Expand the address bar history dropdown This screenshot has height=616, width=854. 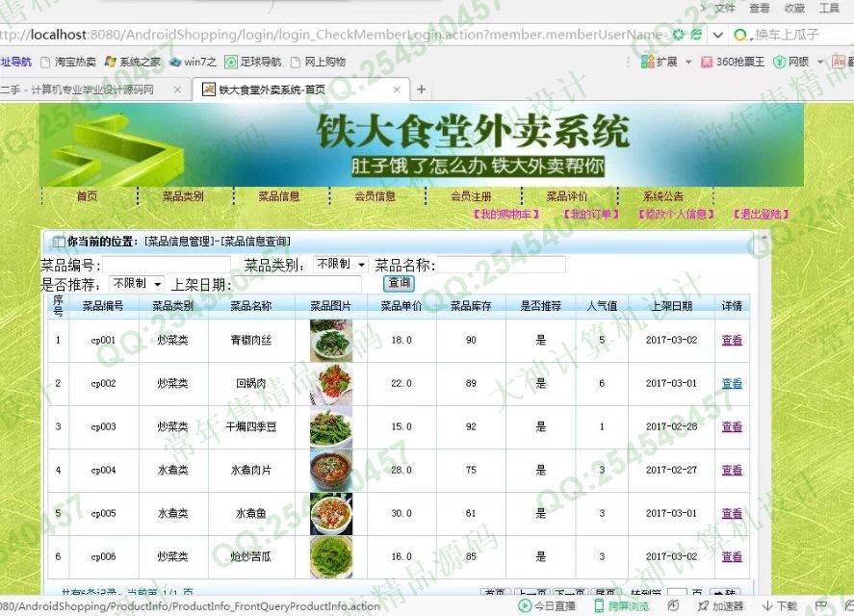pyautogui.click(x=718, y=35)
